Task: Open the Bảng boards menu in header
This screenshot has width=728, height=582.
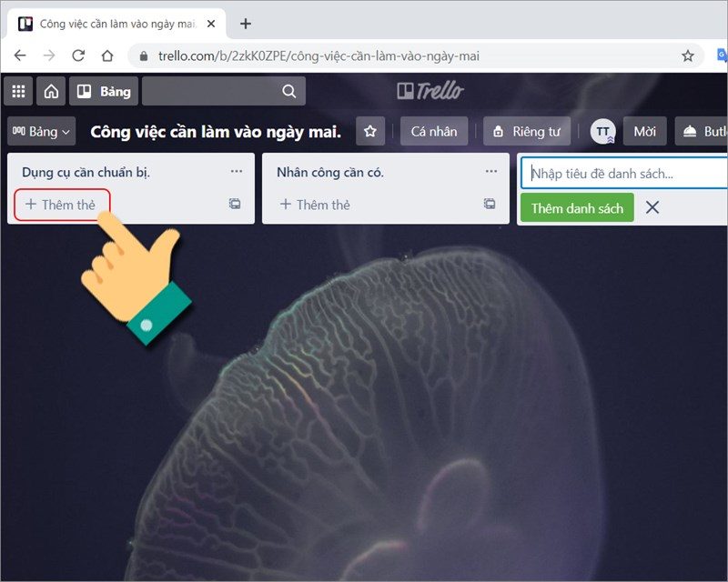Action: [x=104, y=91]
